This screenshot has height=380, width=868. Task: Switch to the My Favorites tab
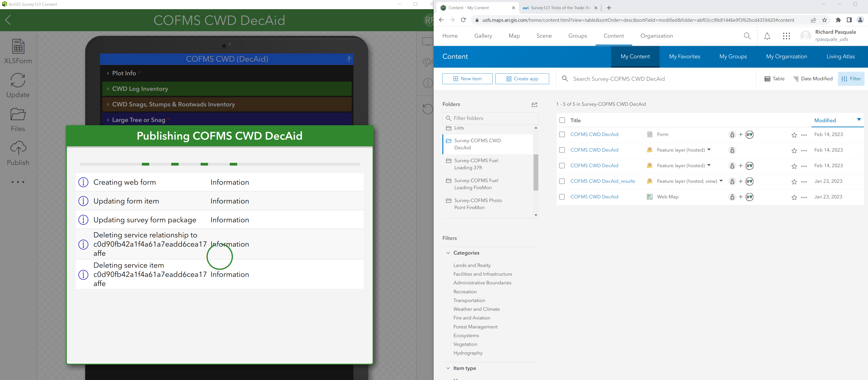tap(684, 57)
